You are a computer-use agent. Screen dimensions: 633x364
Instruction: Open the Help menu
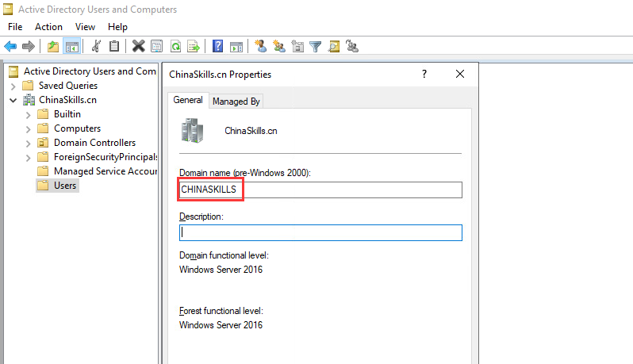[x=117, y=27]
